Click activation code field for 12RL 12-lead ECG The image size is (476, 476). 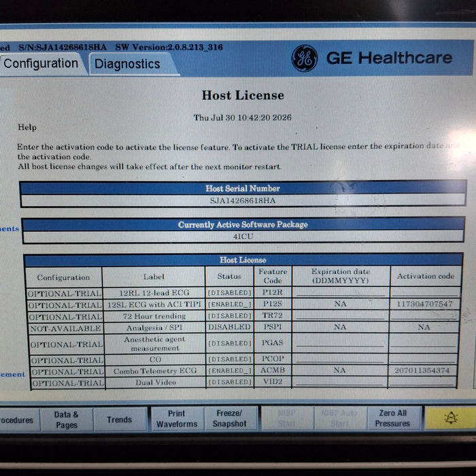(425, 292)
